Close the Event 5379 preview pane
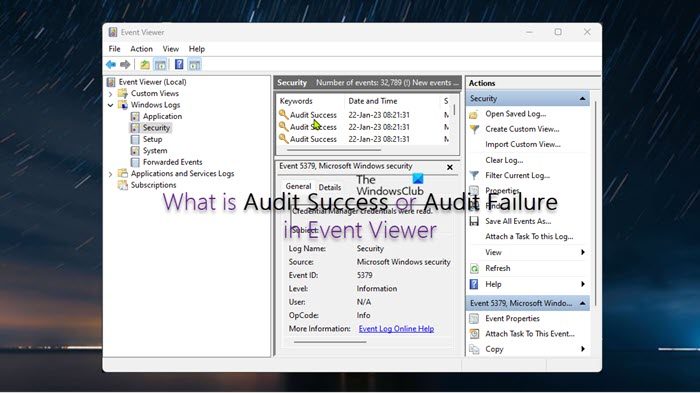The height and width of the screenshot is (393, 700). pyautogui.click(x=450, y=167)
